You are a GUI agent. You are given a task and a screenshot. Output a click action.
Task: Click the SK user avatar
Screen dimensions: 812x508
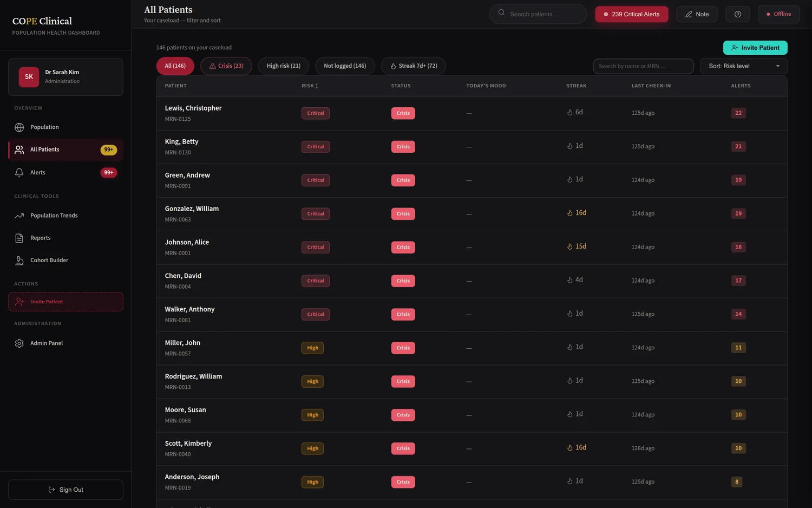point(29,77)
